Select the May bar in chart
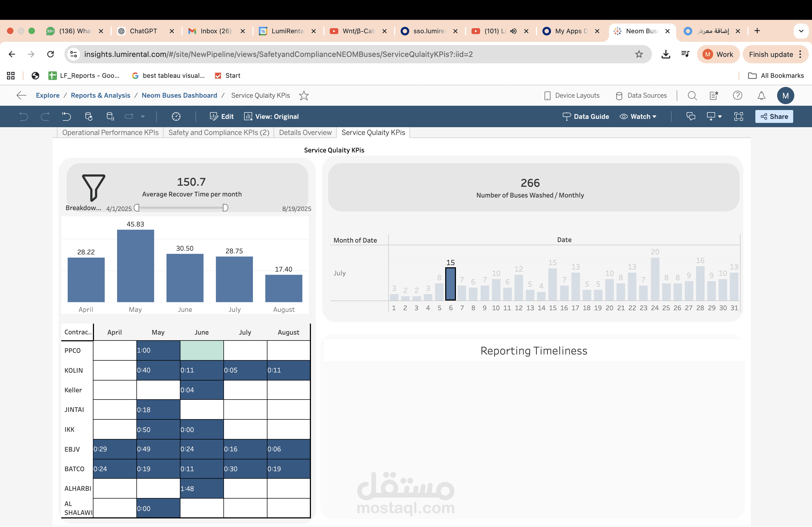This screenshot has height=527, width=812. pos(135,266)
